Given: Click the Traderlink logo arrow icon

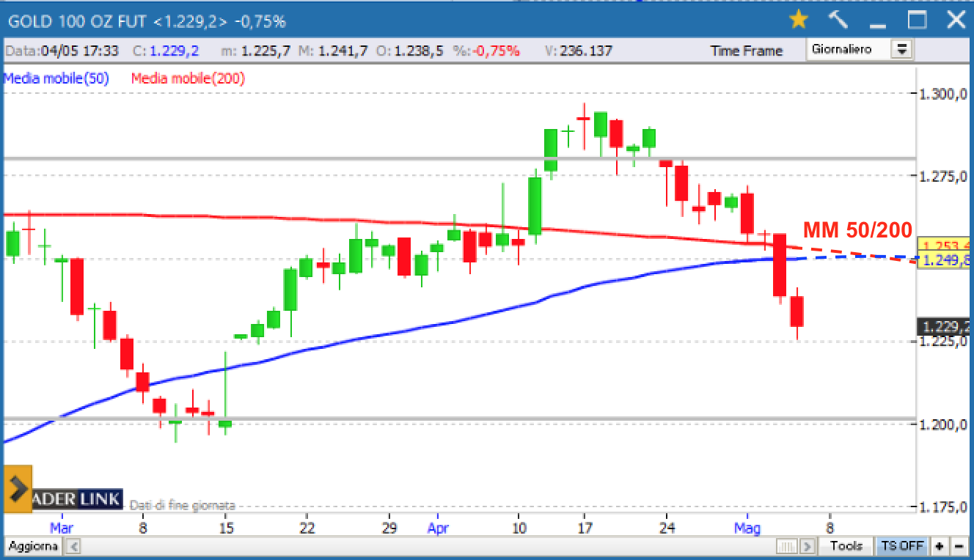Looking at the screenshot, I should pyautogui.click(x=18, y=489).
